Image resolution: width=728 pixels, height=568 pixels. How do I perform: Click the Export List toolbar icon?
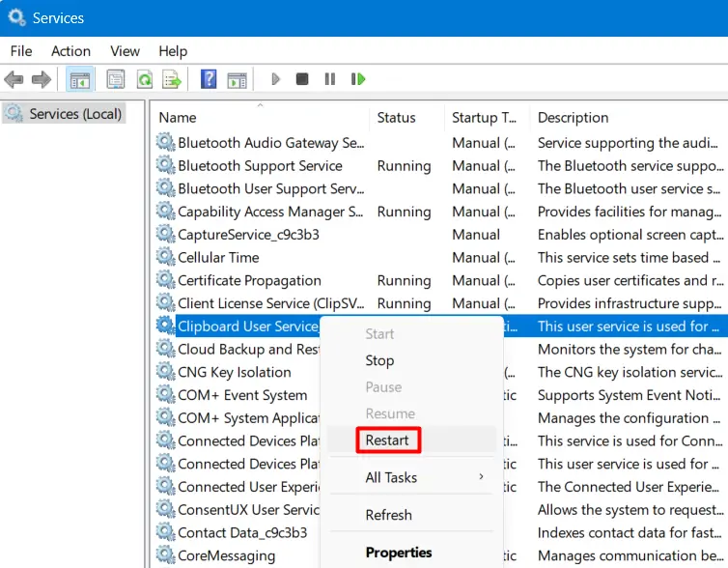pos(171,79)
